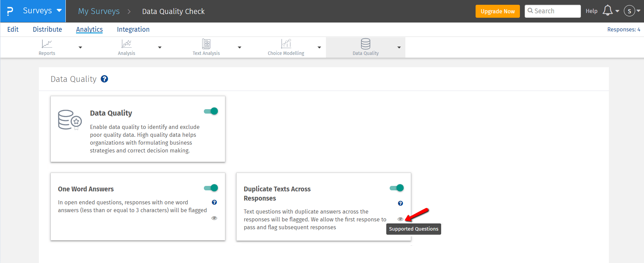Click the Upgrade Now button
Viewport: 644px width, 263px height.
(498, 11)
